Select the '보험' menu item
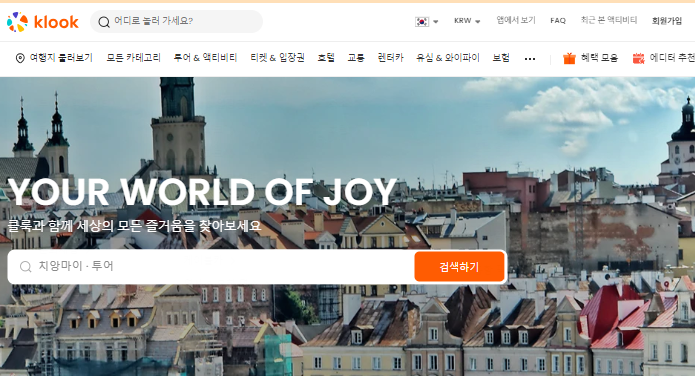This screenshot has height=379, width=695. coord(501,58)
